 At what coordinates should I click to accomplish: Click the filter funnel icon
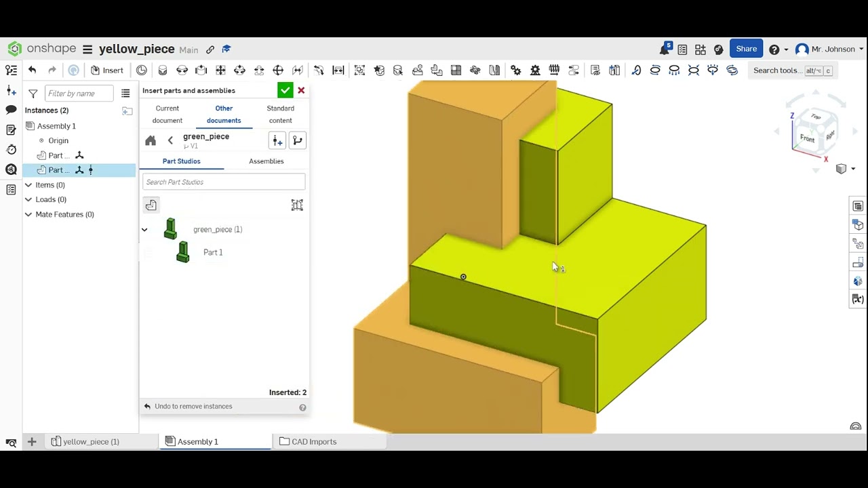coord(33,94)
